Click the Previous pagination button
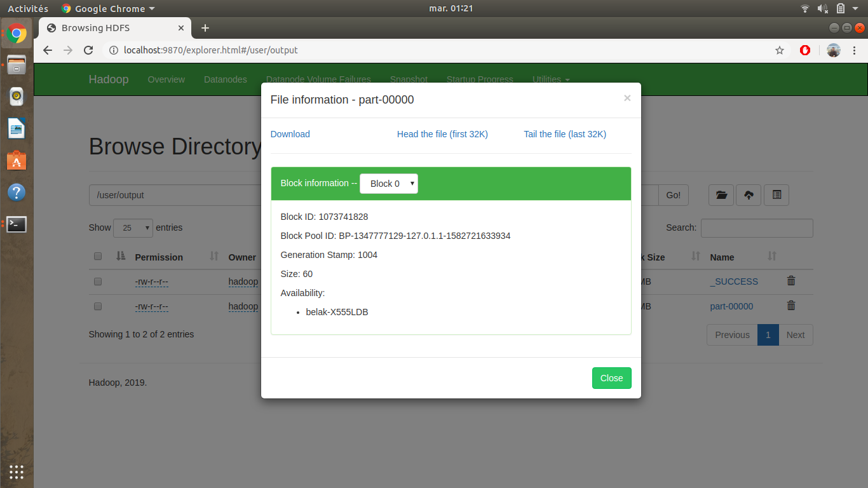The width and height of the screenshot is (868, 488). [x=732, y=335]
